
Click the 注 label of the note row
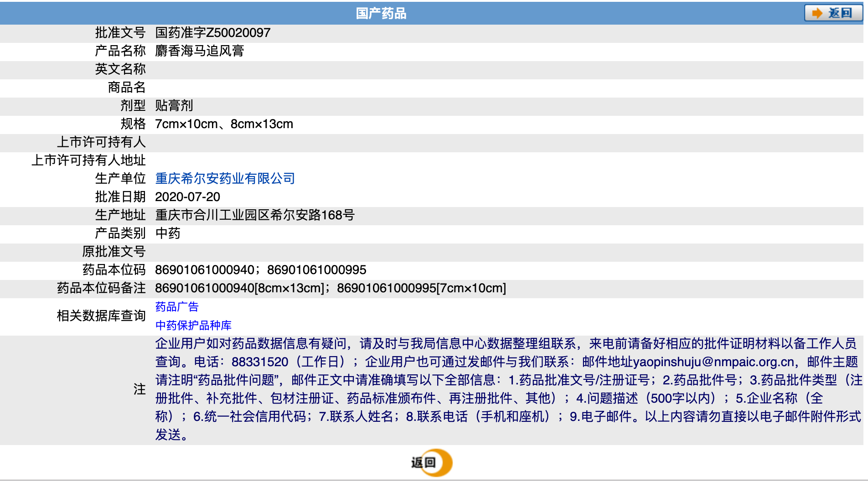[139, 389]
